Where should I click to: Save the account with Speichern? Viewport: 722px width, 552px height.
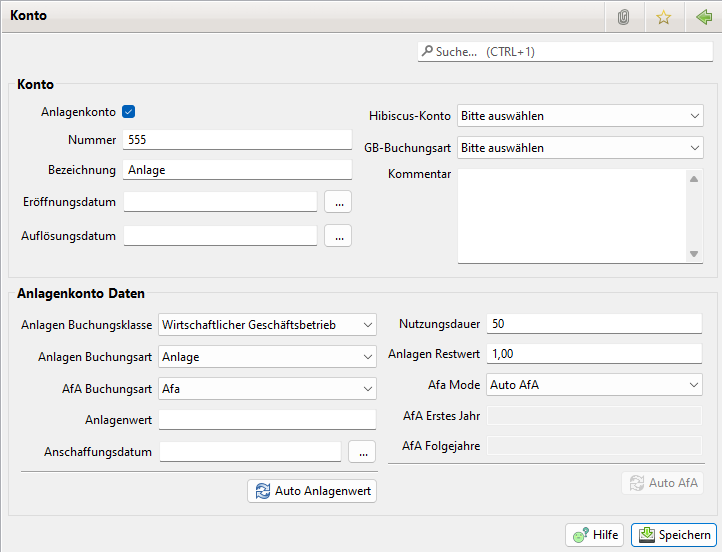click(674, 535)
